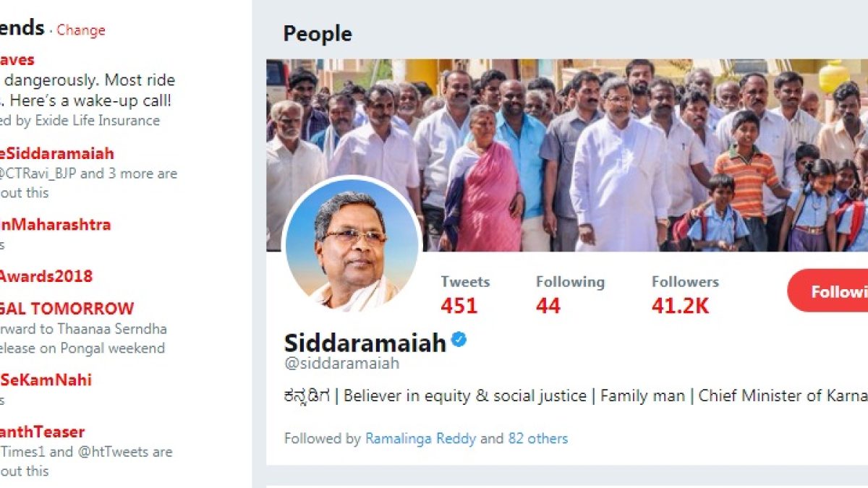868x488 pixels.
Task: Open the Awards2018 trending hashtag
Action: tap(46, 276)
